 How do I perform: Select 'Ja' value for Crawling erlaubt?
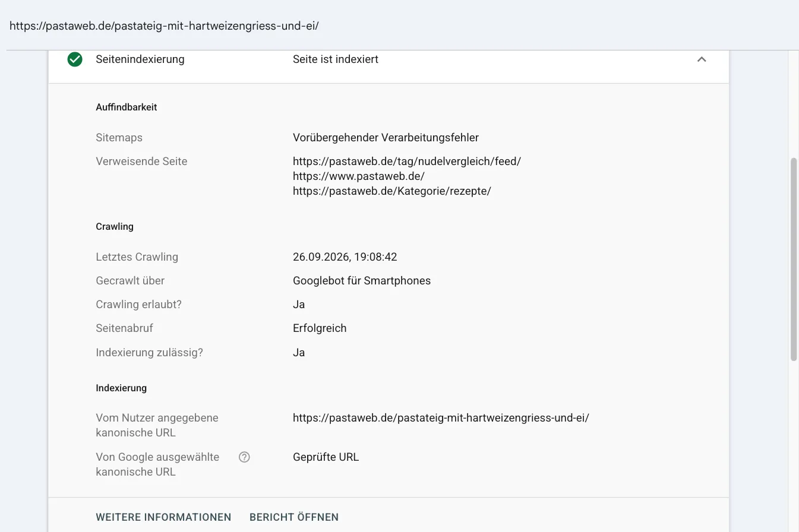[x=299, y=305]
